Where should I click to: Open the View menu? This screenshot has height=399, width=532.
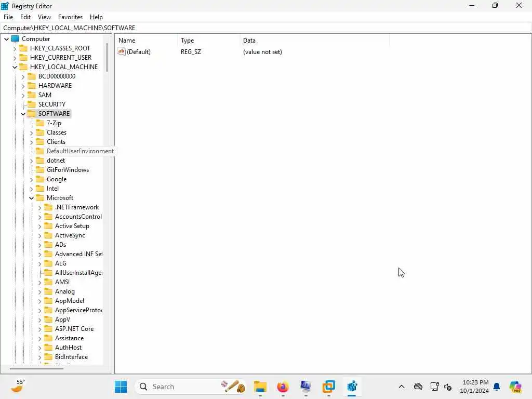pyautogui.click(x=44, y=17)
